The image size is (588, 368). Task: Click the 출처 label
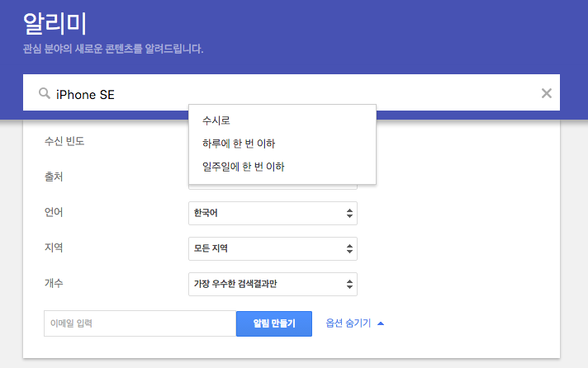pyautogui.click(x=54, y=177)
